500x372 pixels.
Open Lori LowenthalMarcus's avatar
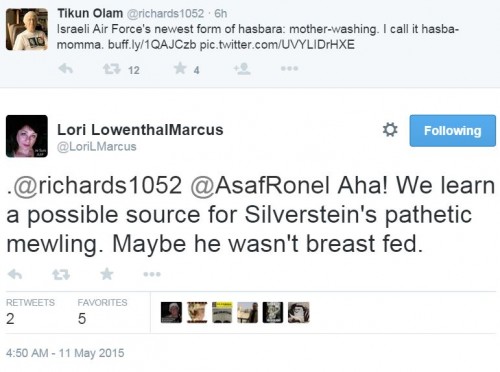coord(27,136)
